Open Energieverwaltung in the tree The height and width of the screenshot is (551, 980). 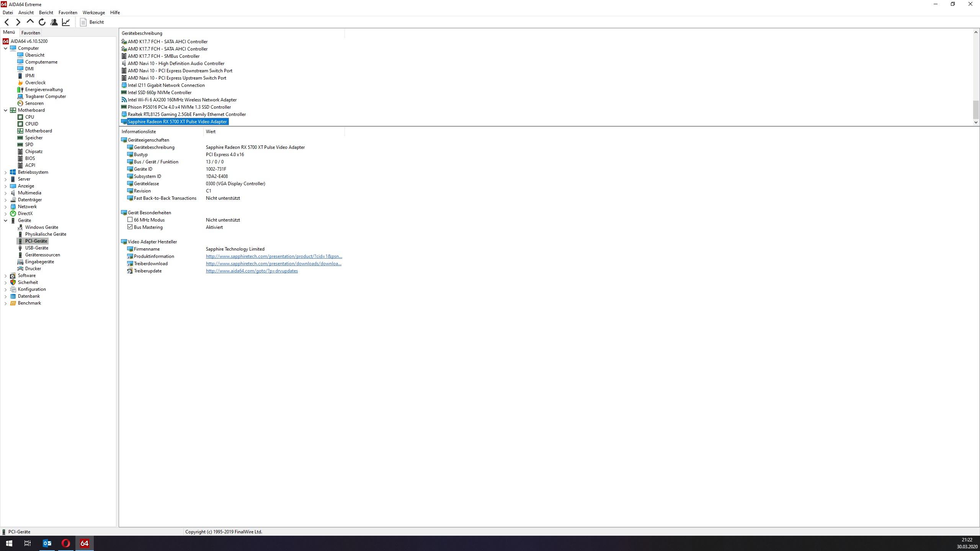[x=44, y=90]
